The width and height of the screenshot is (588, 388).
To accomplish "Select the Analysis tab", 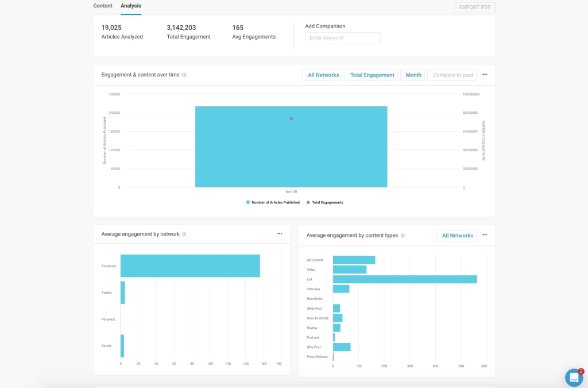I will (130, 6).
